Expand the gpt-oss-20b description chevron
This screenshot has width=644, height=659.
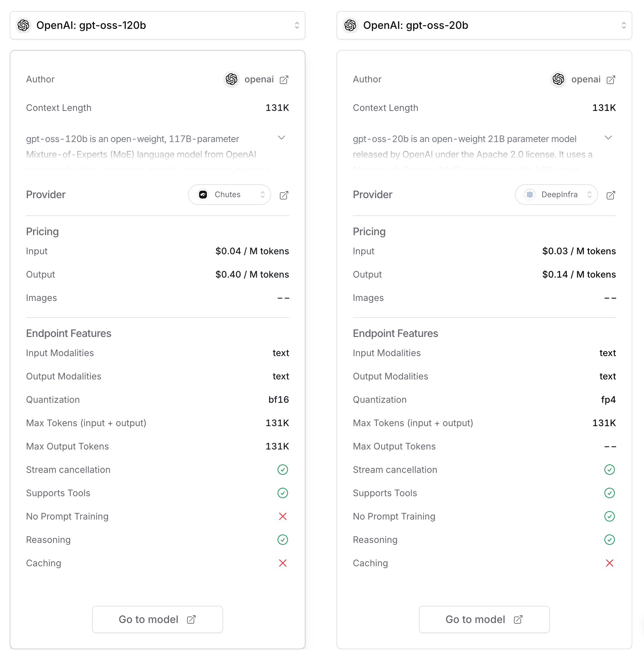608,138
